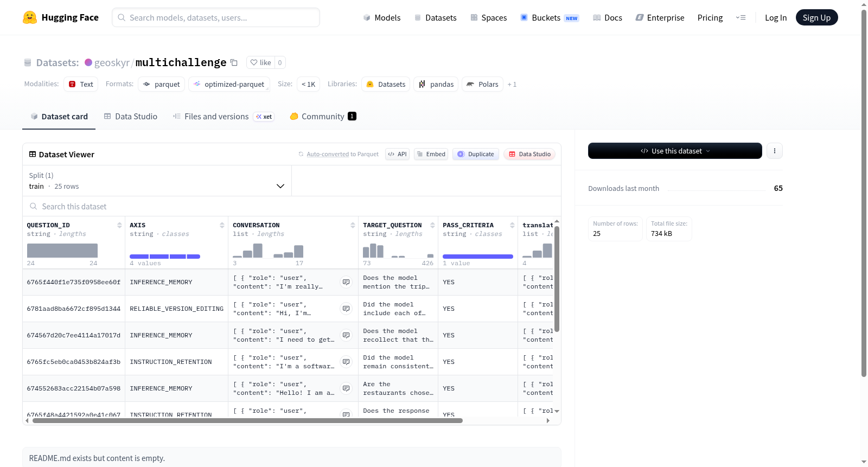Click the Embed button
This screenshot has width=868, height=467.
(x=431, y=154)
